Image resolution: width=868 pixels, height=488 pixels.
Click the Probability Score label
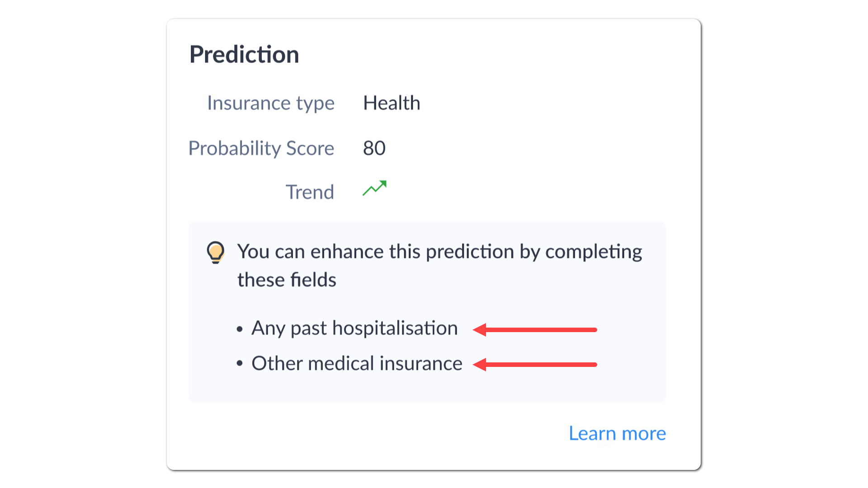261,149
